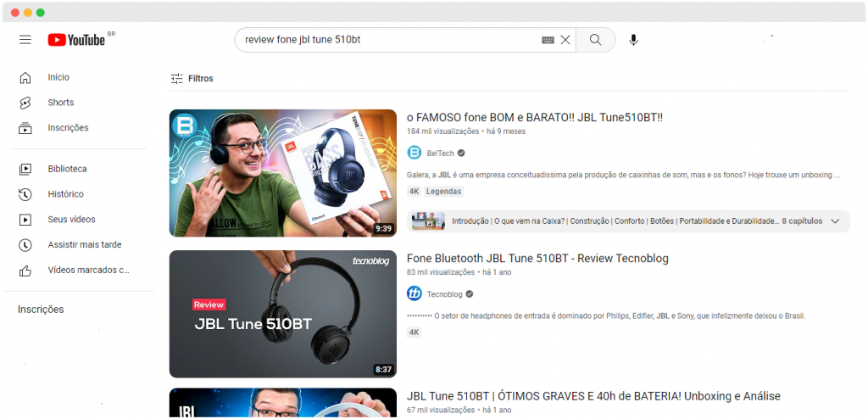The height and width of the screenshot is (419, 868).
Task: Click '67 mil visualizações • há 1 ano' text
Action: pyautogui.click(x=459, y=411)
